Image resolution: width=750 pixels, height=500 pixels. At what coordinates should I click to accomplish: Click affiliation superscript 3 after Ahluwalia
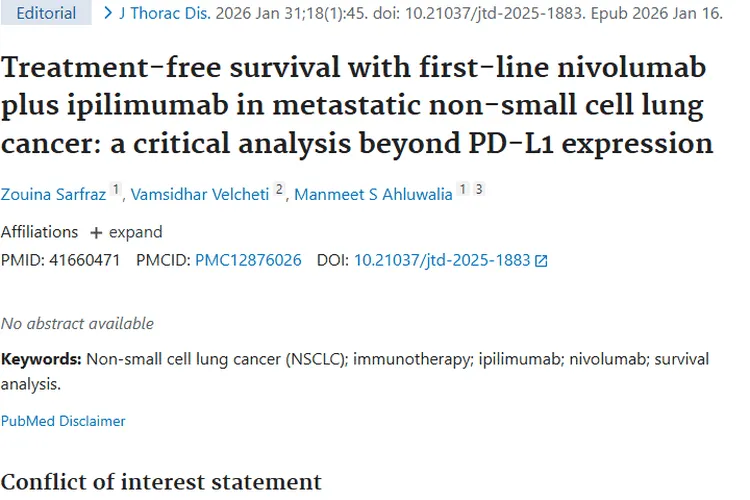[478, 190]
